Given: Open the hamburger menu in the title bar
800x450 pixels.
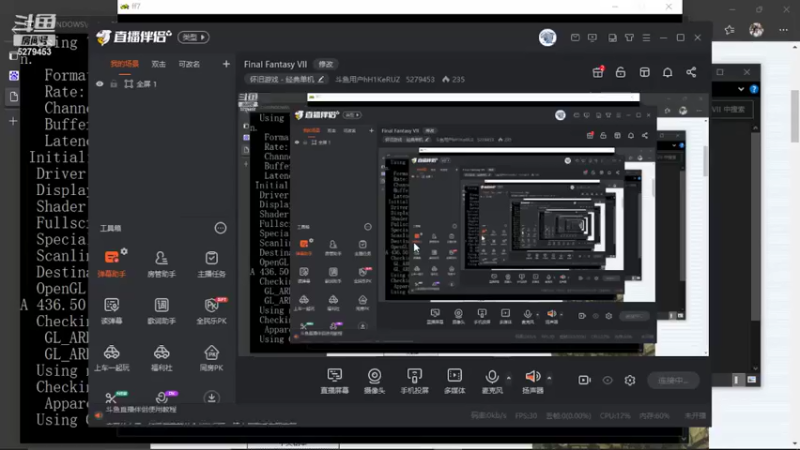Looking at the screenshot, I should pos(646,38).
